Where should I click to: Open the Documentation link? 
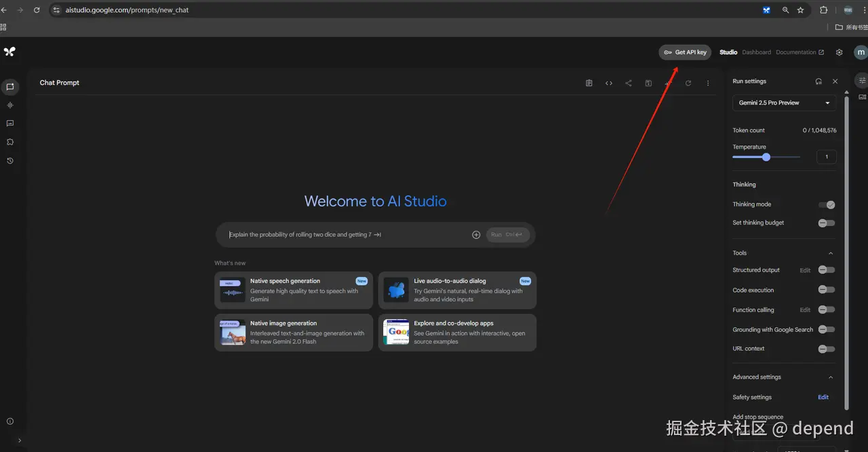click(x=800, y=52)
